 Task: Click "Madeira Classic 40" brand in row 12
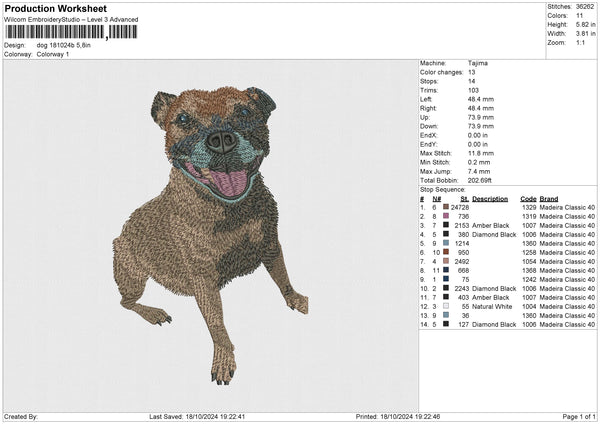pos(567,306)
